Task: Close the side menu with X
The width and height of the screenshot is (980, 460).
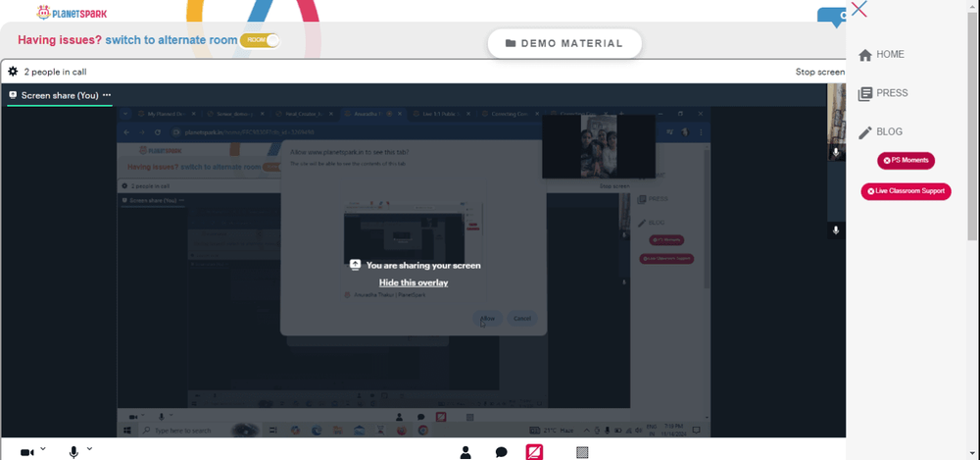Action: [858, 9]
